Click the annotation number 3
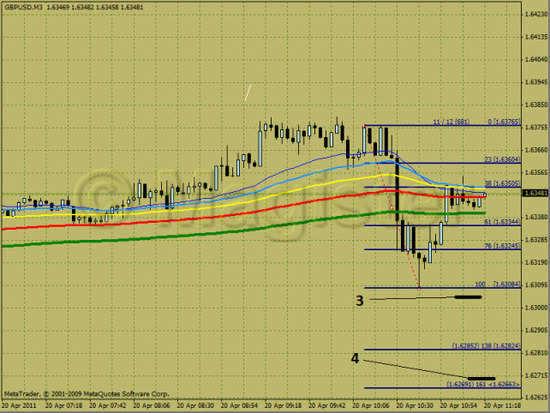The image size is (550, 413). [x=360, y=301]
